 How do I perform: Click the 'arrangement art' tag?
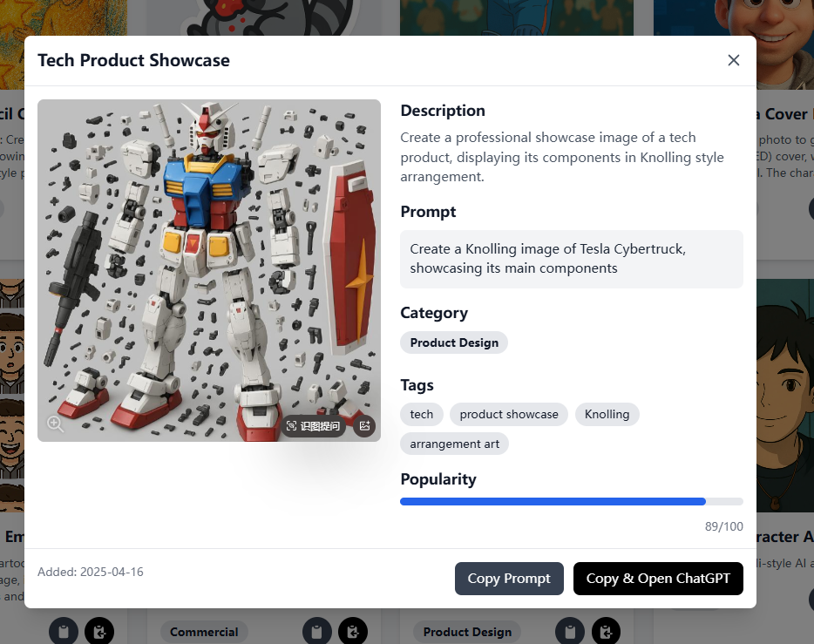coord(454,444)
